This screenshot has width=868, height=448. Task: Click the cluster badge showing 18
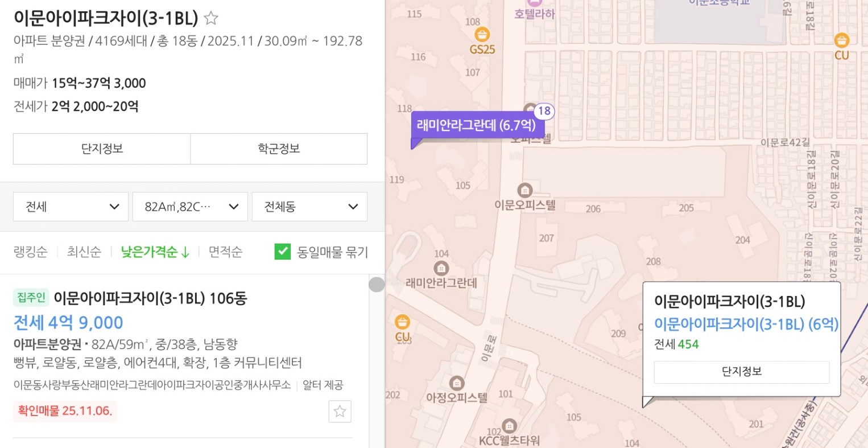544,111
